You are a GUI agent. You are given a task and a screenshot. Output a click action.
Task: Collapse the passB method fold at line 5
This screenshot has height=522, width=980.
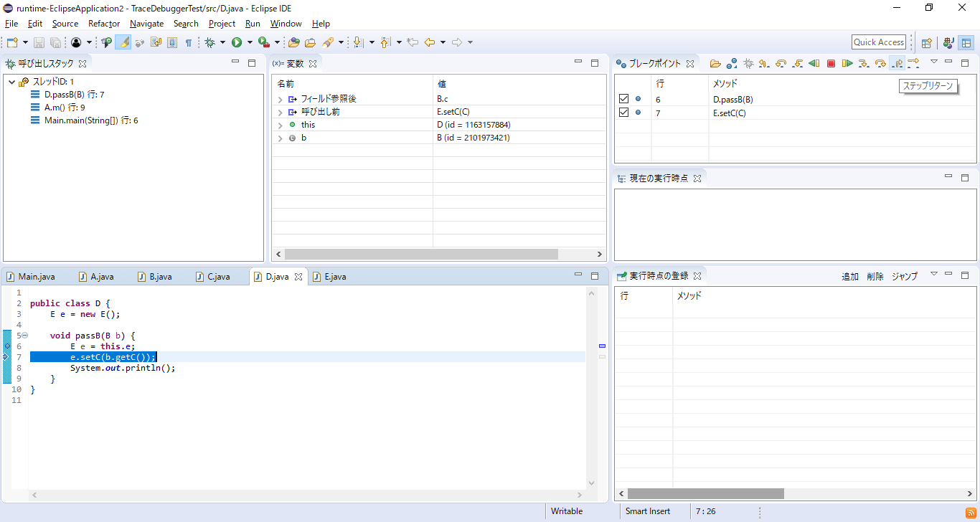pyautogui.click(x=24, y=336)
